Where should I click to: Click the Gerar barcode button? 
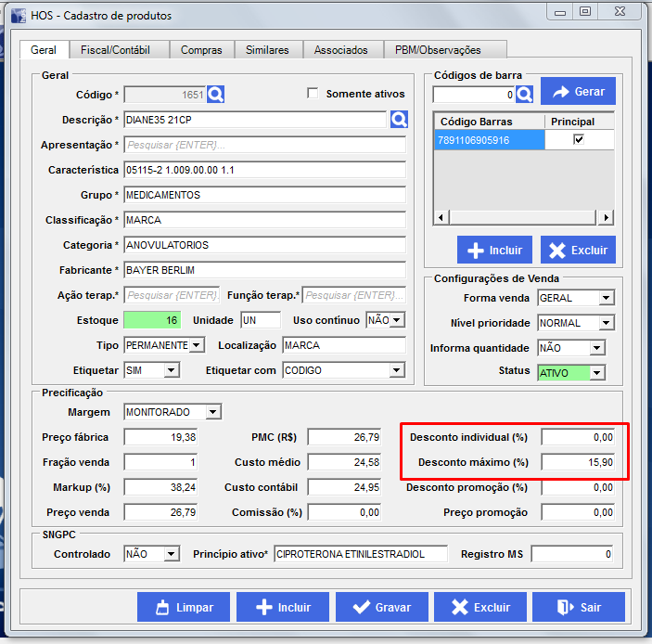[x=578, y=92]
